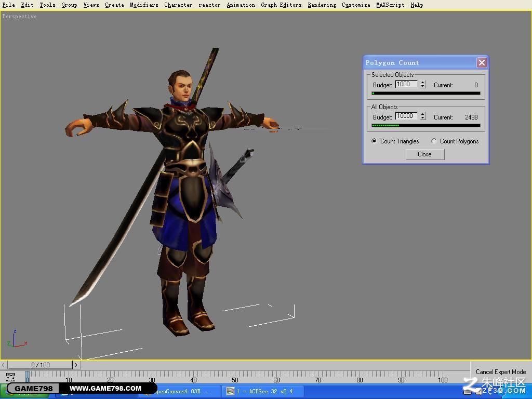Open the Graph Editors menu

281,5
